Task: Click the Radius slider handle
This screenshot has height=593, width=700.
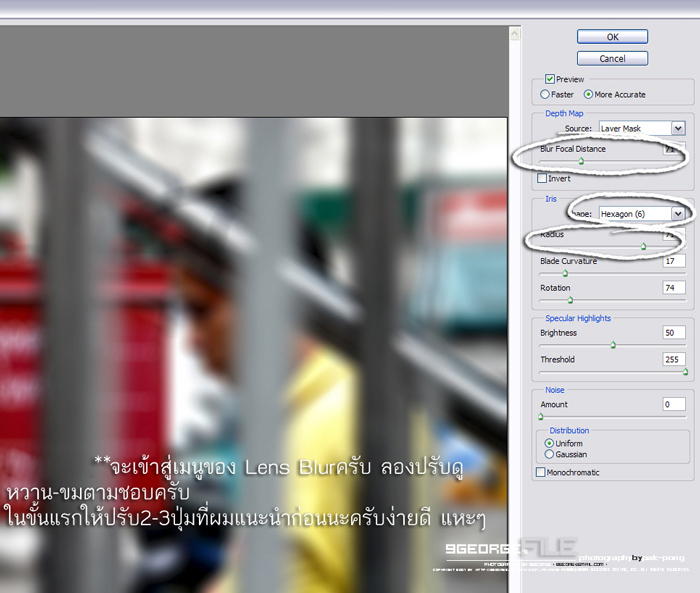Action: coord(643,246)
